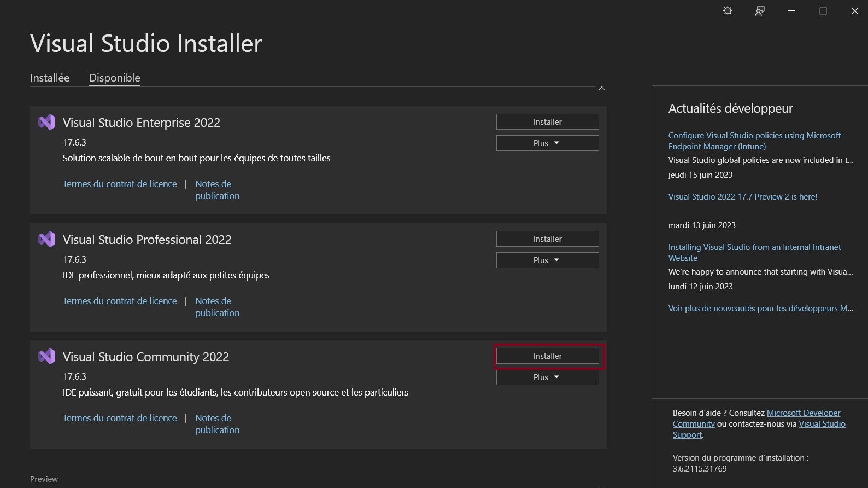Install Visual Studio Enterprise 2022
The width and height of the screenshot is (868, 488).
point(548,121)
